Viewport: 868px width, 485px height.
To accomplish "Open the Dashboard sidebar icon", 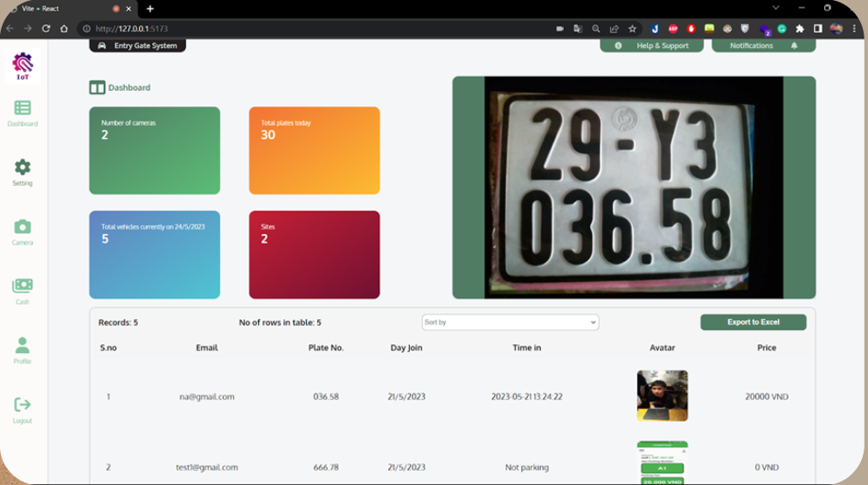I will coord(22,107).
